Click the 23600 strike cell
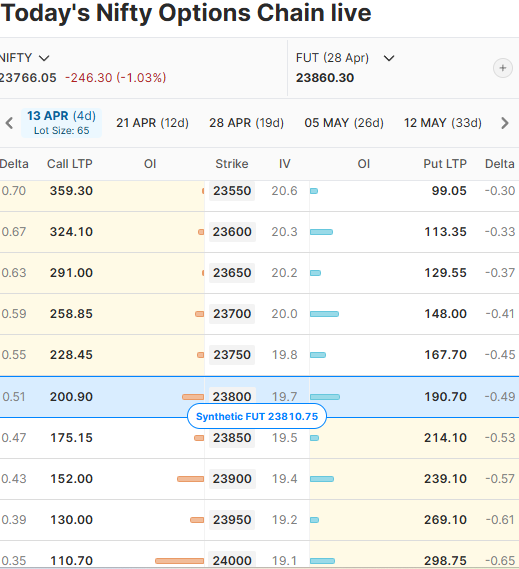Screen dimensions: 519x569 click(x=232, y=232)
